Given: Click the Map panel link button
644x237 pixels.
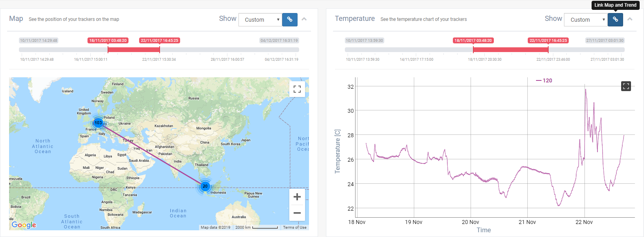Looking at the screenshot, I should pos(290,19).
